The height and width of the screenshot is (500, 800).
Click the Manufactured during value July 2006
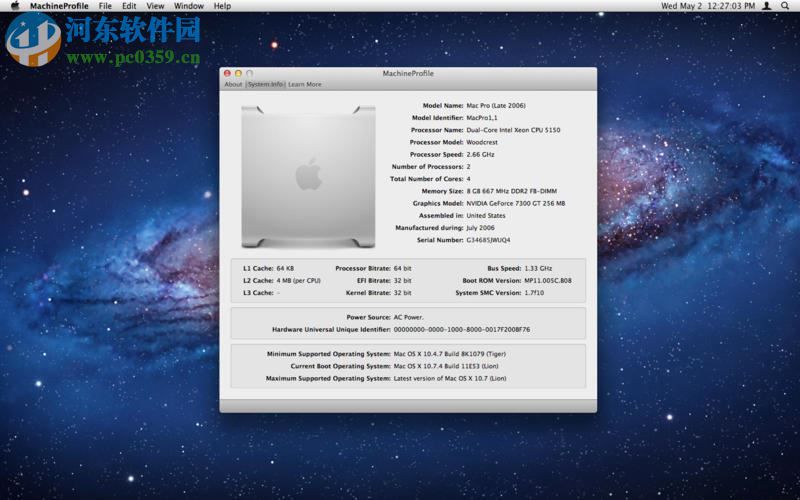[x=480, y=228]
